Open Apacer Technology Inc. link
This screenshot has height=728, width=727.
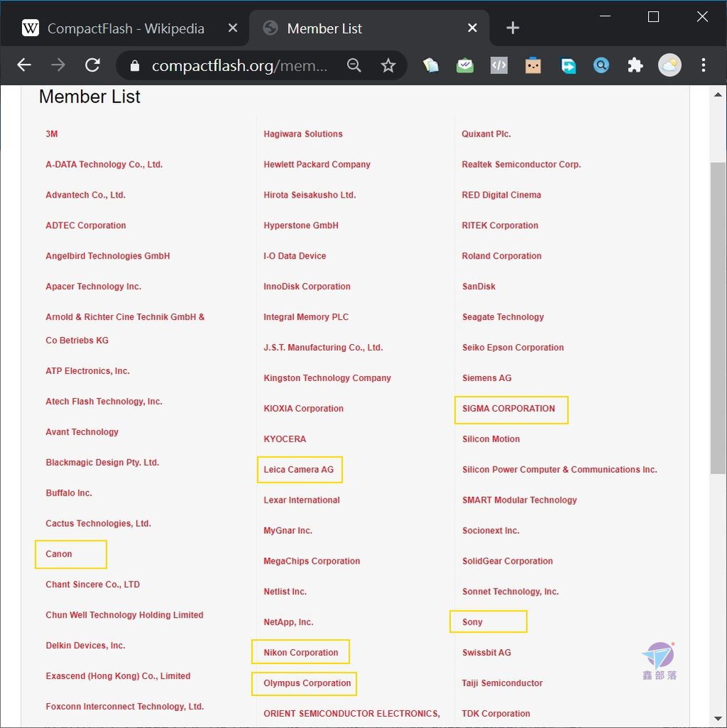93,287
